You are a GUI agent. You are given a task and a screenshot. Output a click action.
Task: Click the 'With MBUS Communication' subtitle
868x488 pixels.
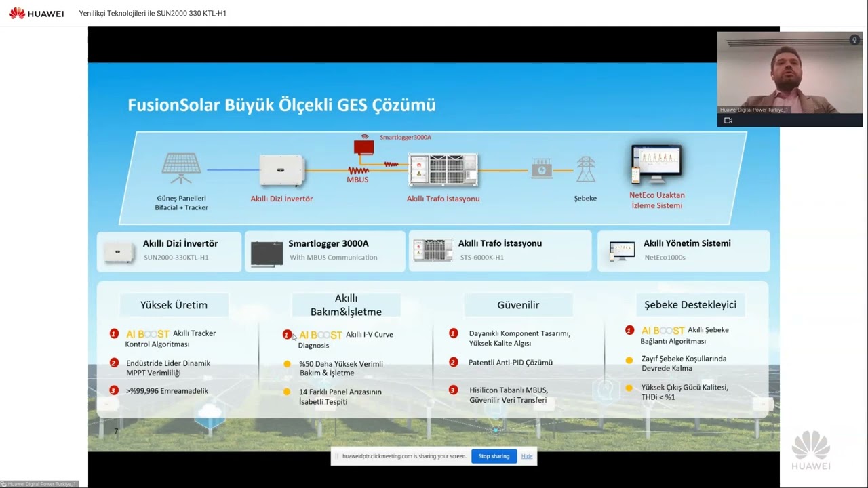pos(334,258)
